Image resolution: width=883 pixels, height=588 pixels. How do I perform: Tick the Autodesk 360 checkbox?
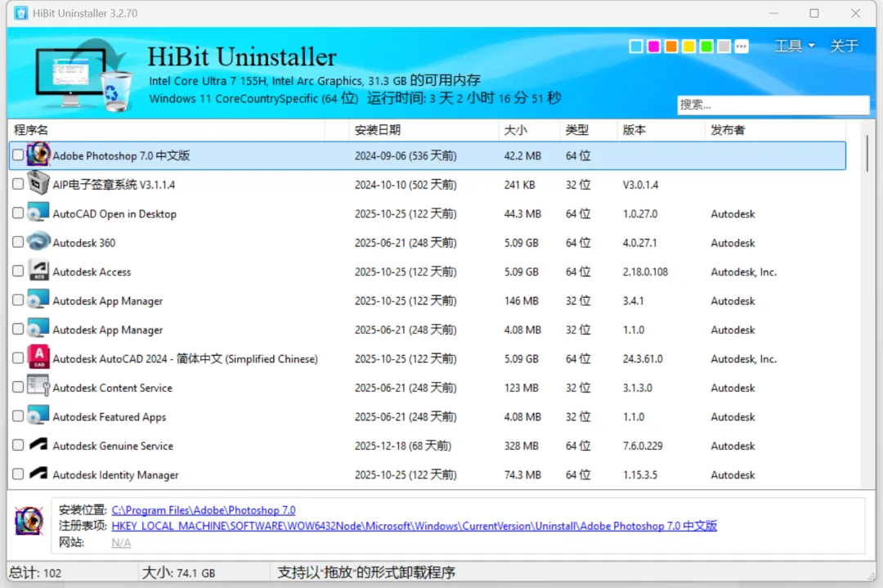click(x=18, y=242)
